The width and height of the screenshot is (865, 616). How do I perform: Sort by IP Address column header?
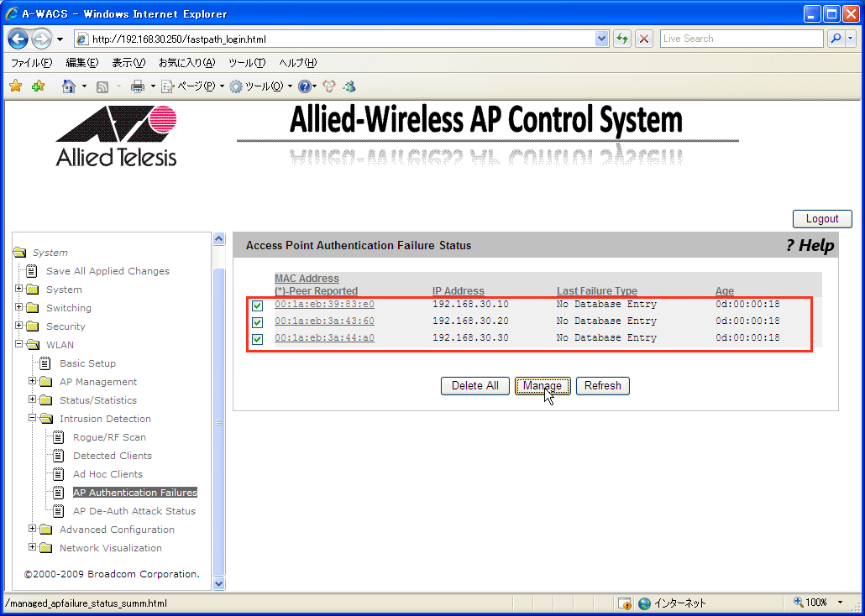tap(458, 291)
